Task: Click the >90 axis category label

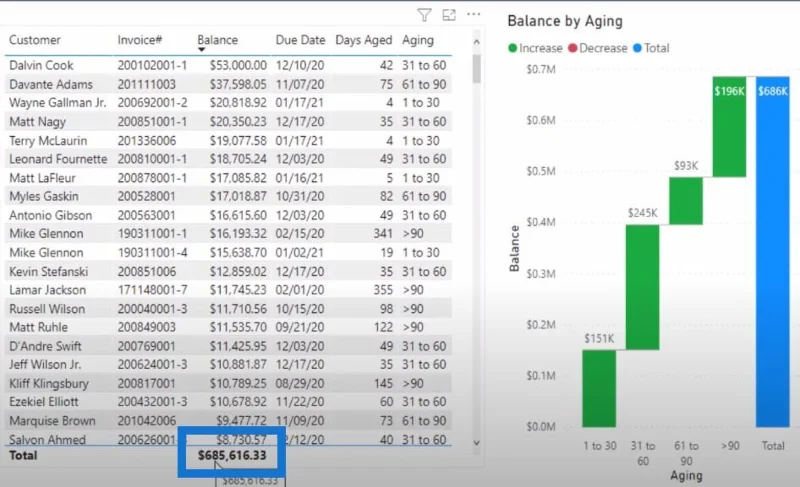Action: point(730,446)
